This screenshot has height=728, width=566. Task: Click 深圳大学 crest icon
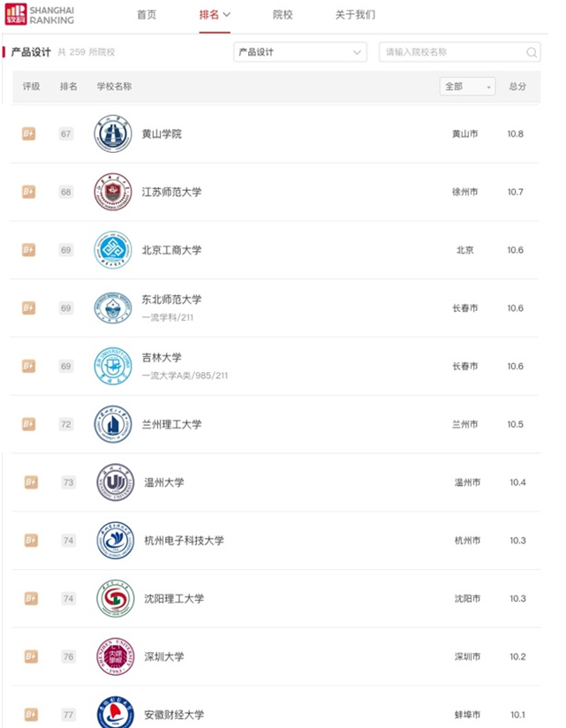tap(115, 656)
